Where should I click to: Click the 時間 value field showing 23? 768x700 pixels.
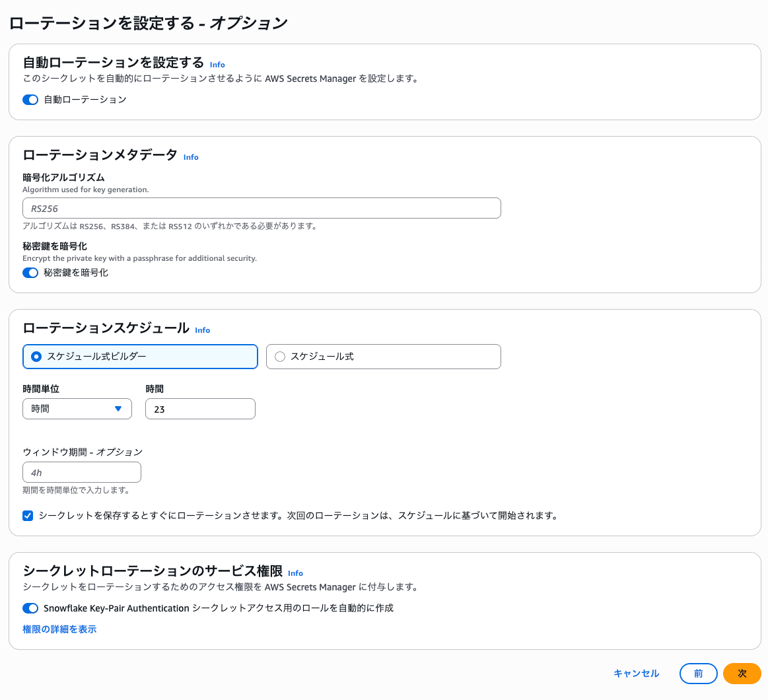point(200,409)
